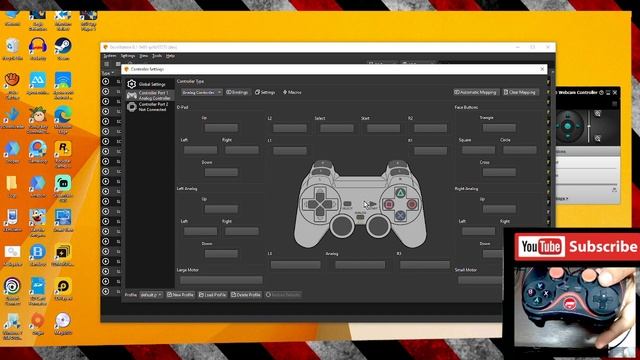This screenshot has height=360, width=640.
Task: Click the New Profile button
Action: (x=180, y=295)
